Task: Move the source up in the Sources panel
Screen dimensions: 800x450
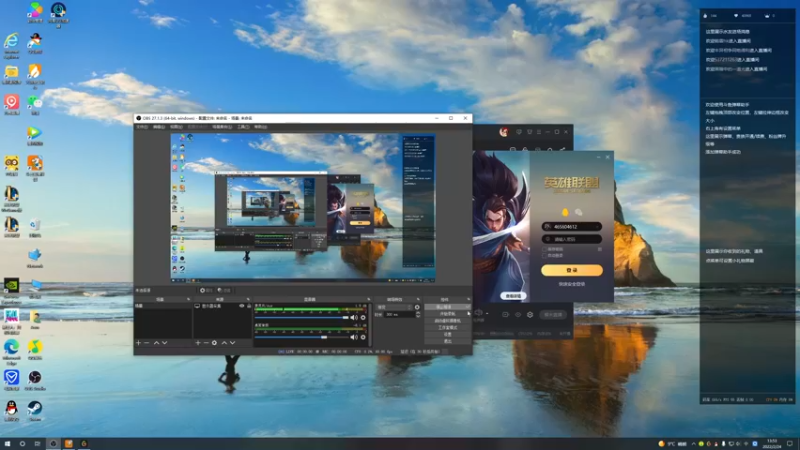Action: coord(224,343)
